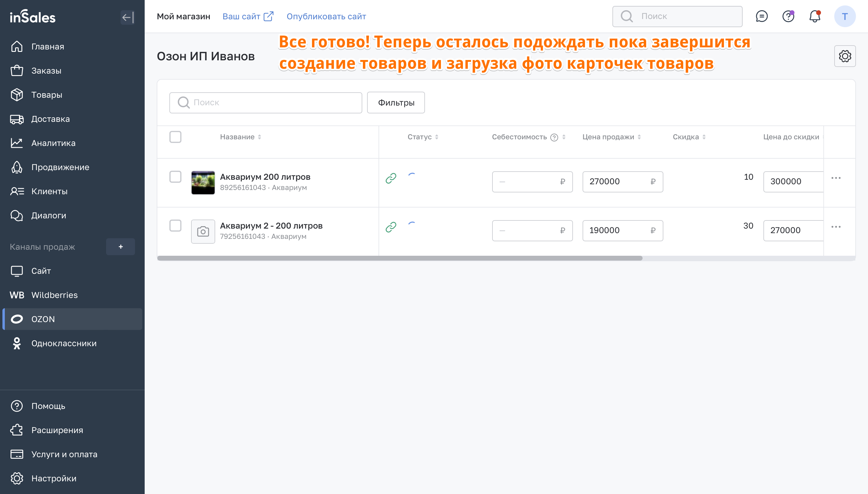Viewport: 868px width, 494px height.
Task: Click Себестоимость help tooltip icon
Action: coord(554,138)
